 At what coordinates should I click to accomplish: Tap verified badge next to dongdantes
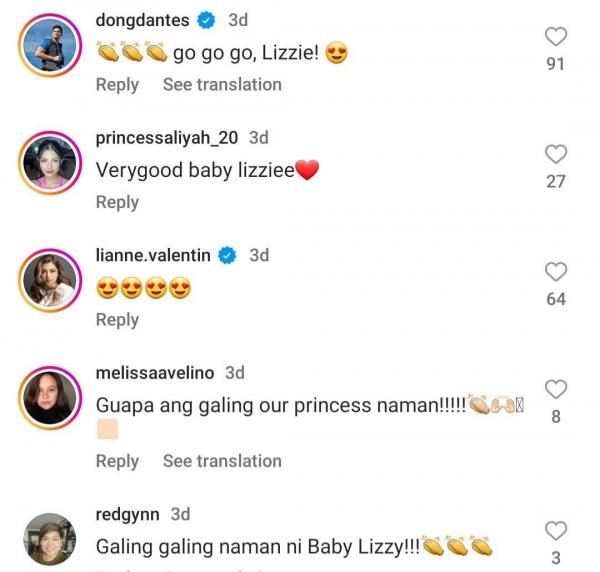pos(205,20)
